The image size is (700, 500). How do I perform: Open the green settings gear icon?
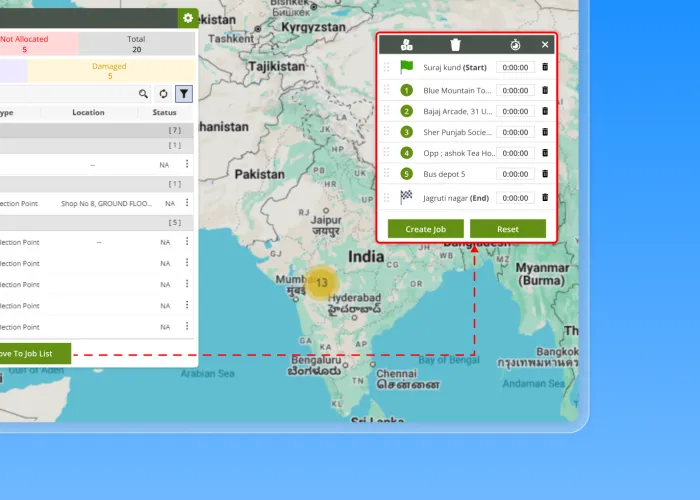click(187, 18)
